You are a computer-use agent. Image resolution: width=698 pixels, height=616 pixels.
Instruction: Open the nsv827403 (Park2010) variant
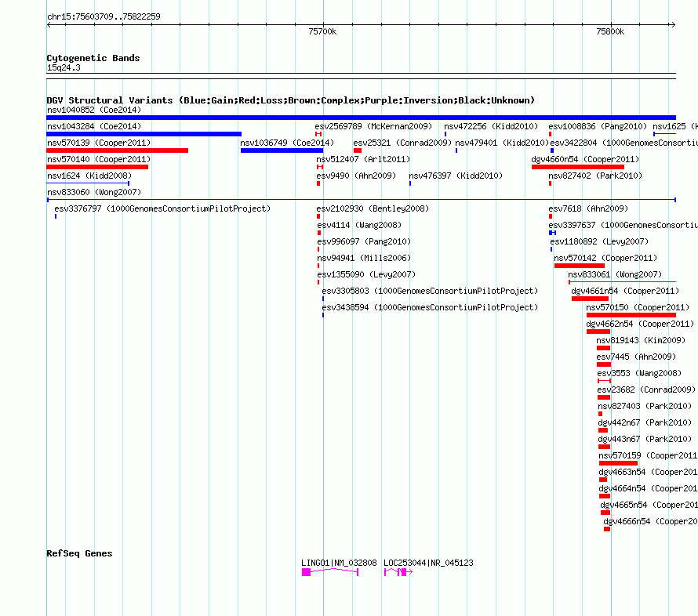tap(645, 406)
